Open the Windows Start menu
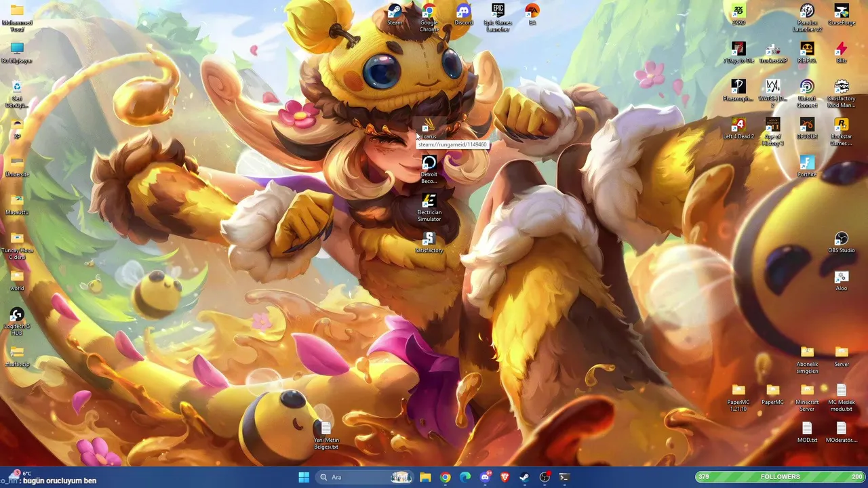Image resolution: width=868 pixels, height=488 pixels. pyautogui.click(x=304, y=477)
